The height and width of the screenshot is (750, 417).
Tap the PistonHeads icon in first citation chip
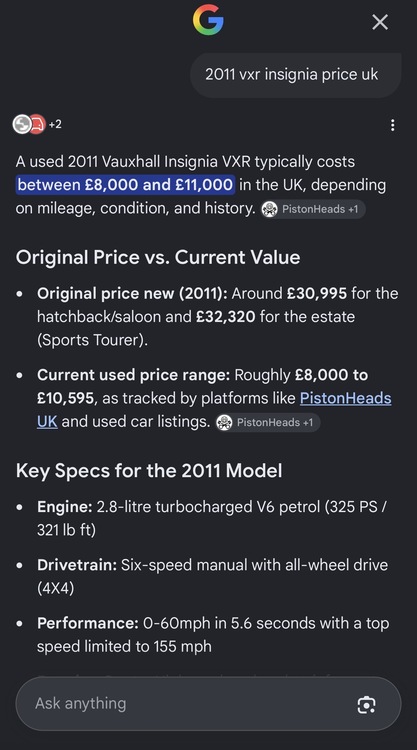(x=270, y=209)
